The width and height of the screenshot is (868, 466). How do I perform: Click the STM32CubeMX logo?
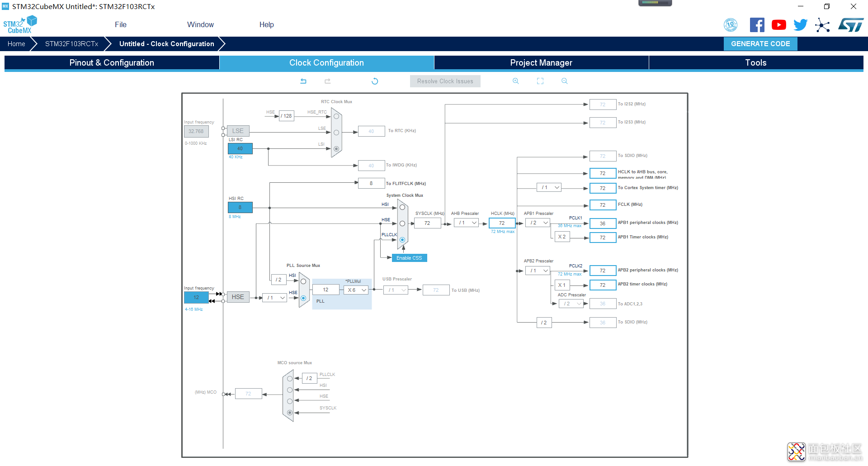20,24
